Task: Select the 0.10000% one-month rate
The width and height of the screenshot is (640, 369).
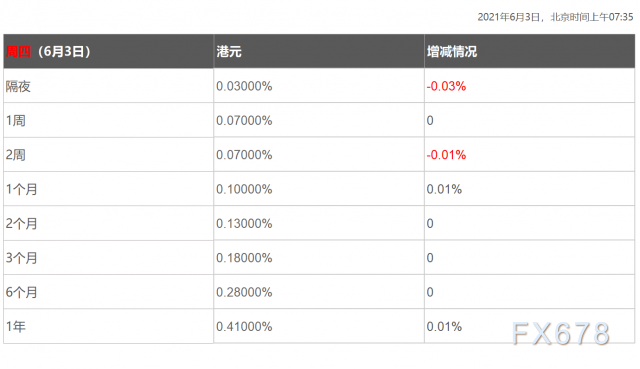Action: point(244,189)
